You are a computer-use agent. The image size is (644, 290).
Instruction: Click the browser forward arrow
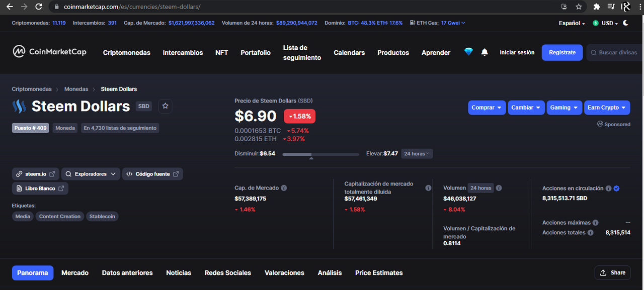[24, 7]
